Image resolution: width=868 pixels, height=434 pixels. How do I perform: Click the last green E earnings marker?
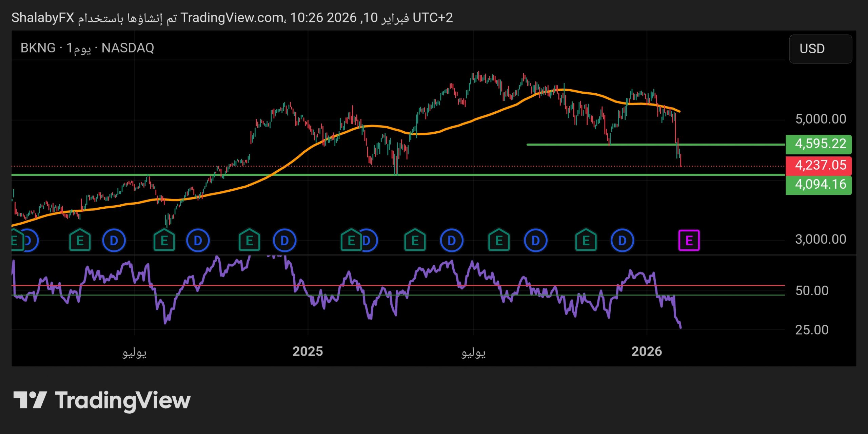(586, 241)
